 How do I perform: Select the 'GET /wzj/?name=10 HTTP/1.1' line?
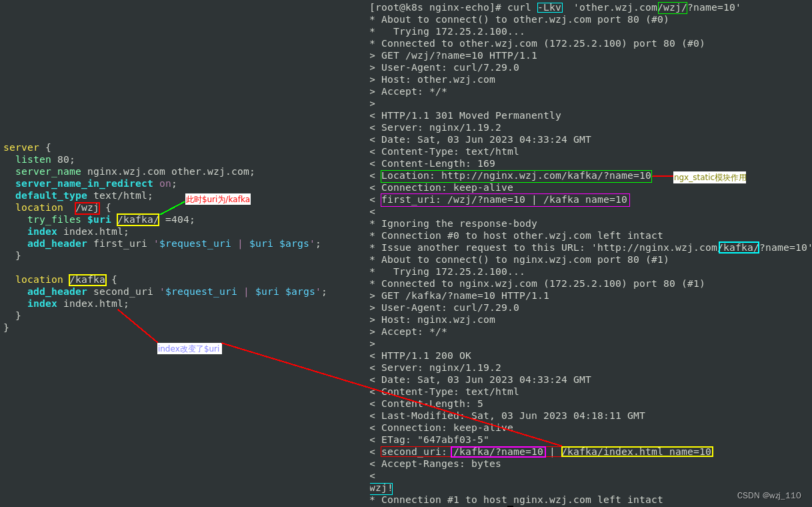click(x=453, y=55)
